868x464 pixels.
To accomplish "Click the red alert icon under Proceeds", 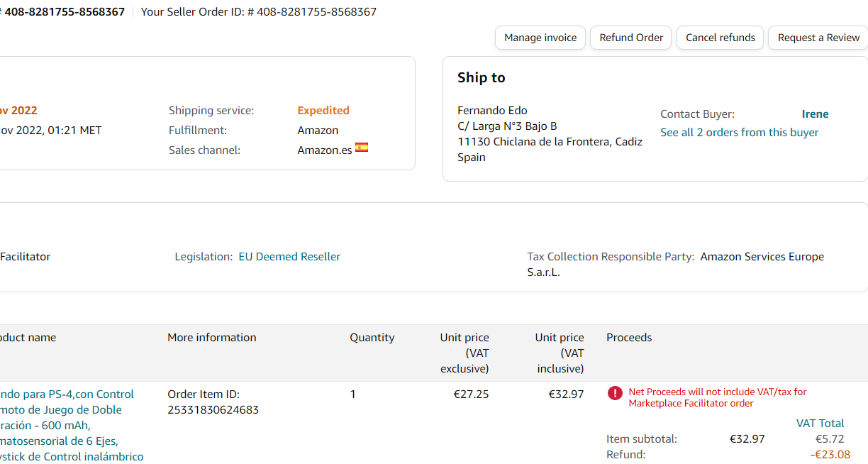I will point(615,393).
